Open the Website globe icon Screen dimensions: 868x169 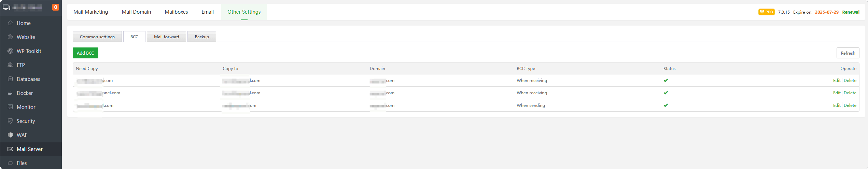[x=10, y=37]
